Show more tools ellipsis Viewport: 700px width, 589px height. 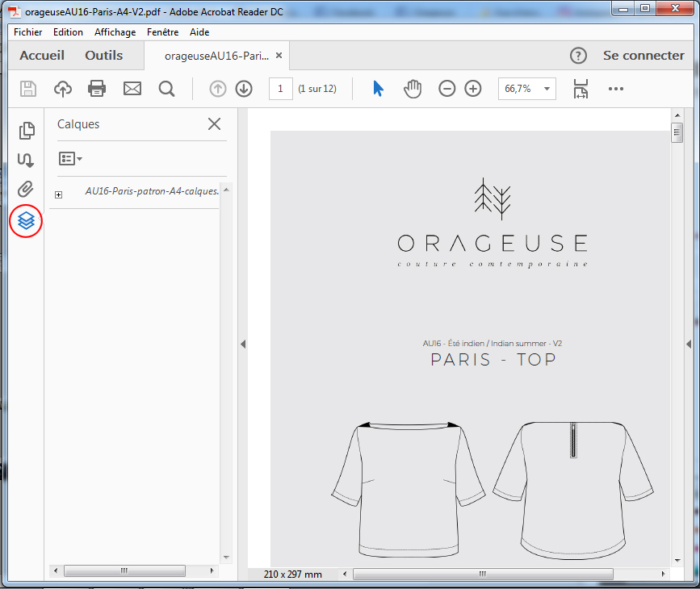coord(615,89)
